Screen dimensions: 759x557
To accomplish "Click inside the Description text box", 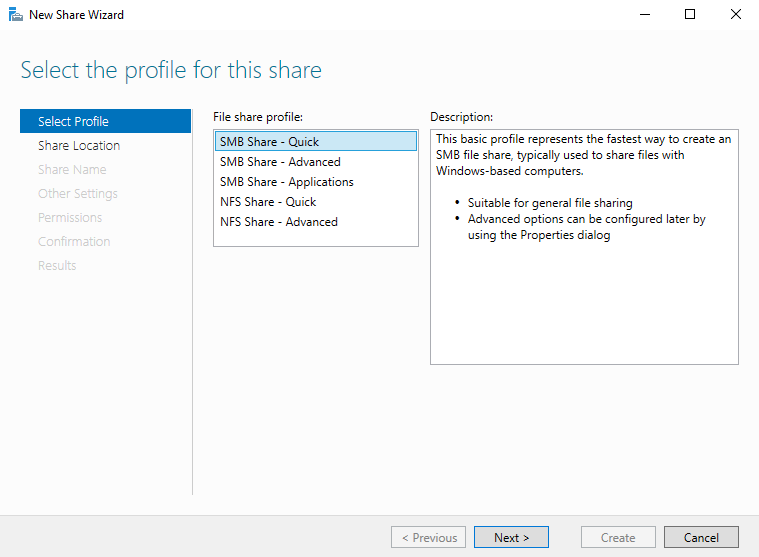I will tap(584, 300).
